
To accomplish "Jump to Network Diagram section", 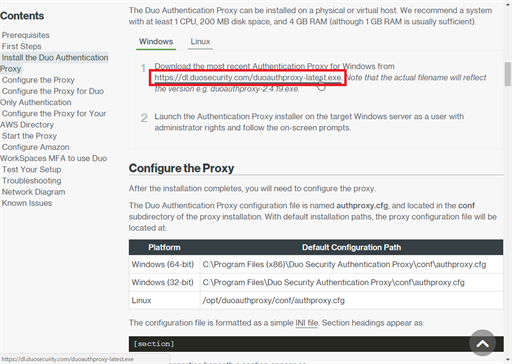I will tap(34, 192).
